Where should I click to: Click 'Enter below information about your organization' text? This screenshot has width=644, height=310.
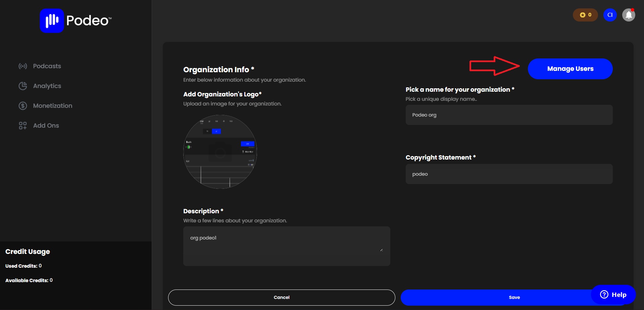click(244, 80)
